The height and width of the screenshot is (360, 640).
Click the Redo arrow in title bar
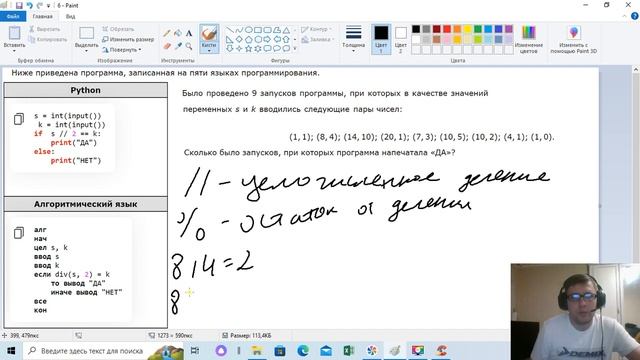[x=40, y=6]
